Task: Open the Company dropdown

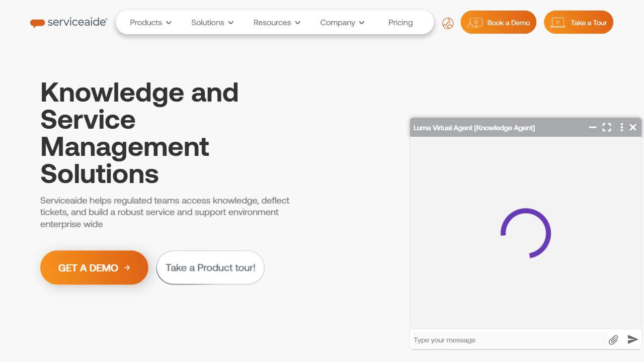Action: [342, 23]
